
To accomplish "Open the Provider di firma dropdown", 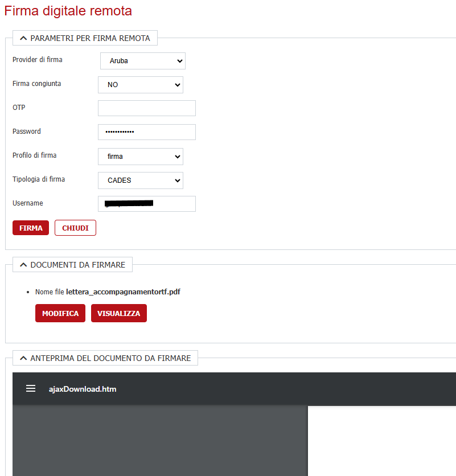I will pyautogui.click(x=142, y=61).
